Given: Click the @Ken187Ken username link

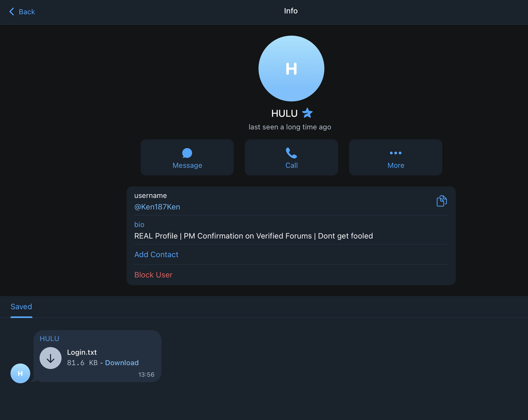Looking at the screenshot, I should tap(157, 207).
